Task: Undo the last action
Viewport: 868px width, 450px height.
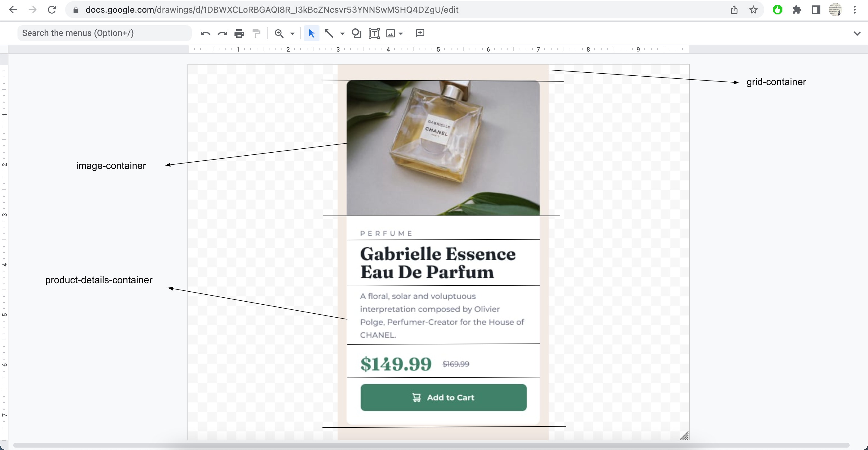Action: [205, 33]
